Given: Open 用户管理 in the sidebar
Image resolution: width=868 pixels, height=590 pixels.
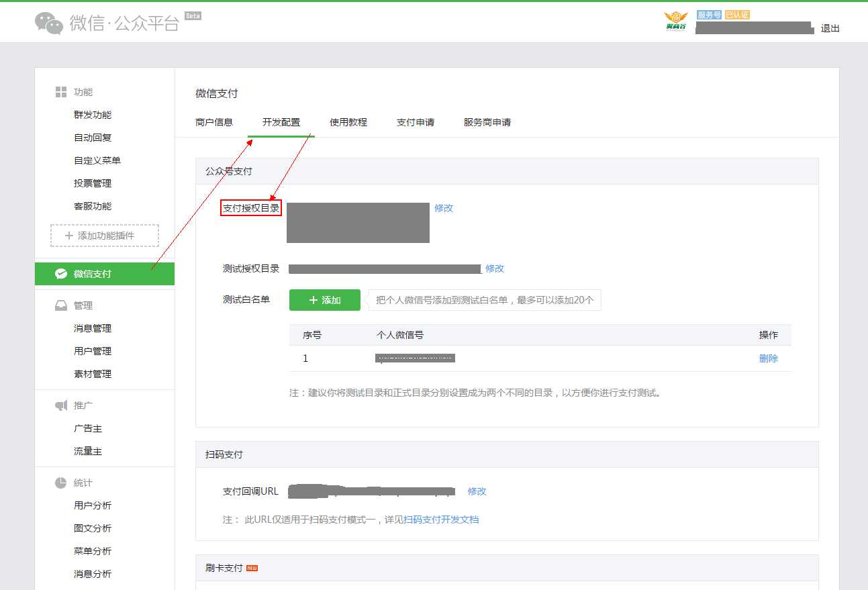Looking at the screenshot, I should (x=93, y=351).
